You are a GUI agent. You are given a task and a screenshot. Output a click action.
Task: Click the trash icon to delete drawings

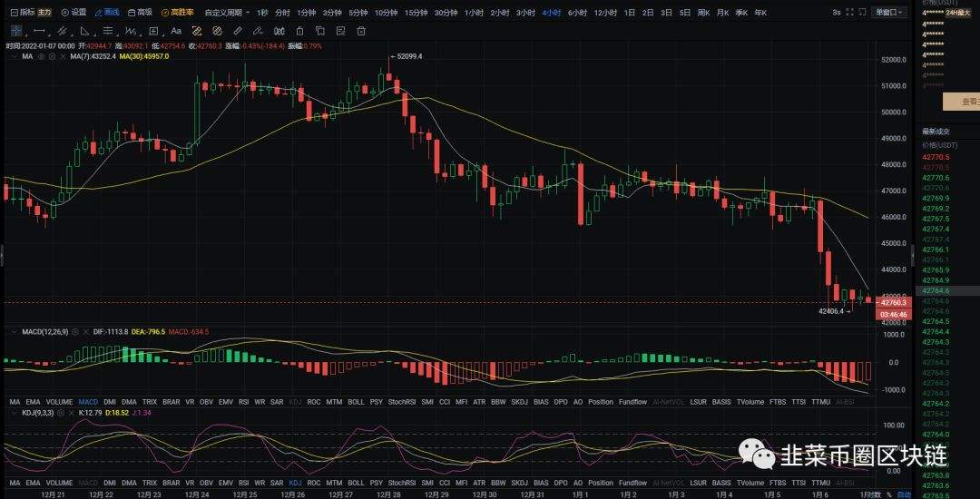[x=360, y=31]
